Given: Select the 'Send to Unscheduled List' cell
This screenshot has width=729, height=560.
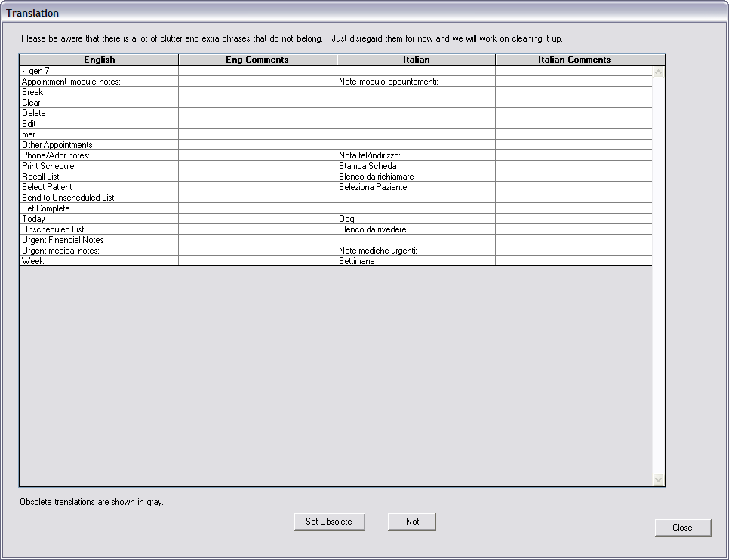Looking at the screenshot, I should click(99, 198).
